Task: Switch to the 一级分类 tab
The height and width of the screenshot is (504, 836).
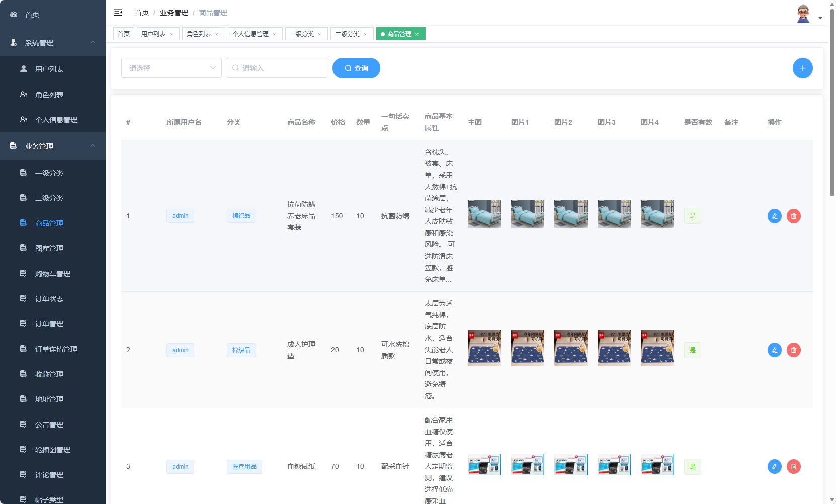Action: (302, 34)
